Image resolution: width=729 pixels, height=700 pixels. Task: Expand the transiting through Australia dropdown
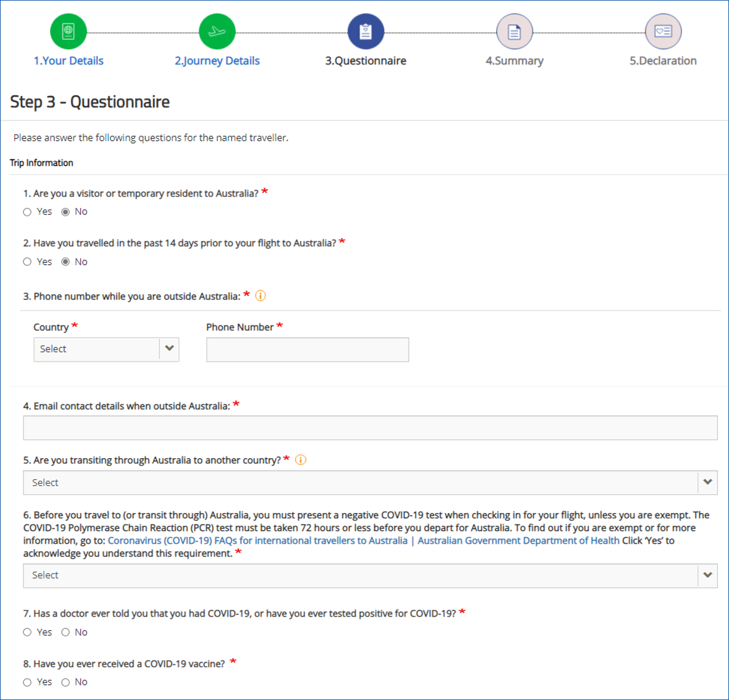(370, 483)
